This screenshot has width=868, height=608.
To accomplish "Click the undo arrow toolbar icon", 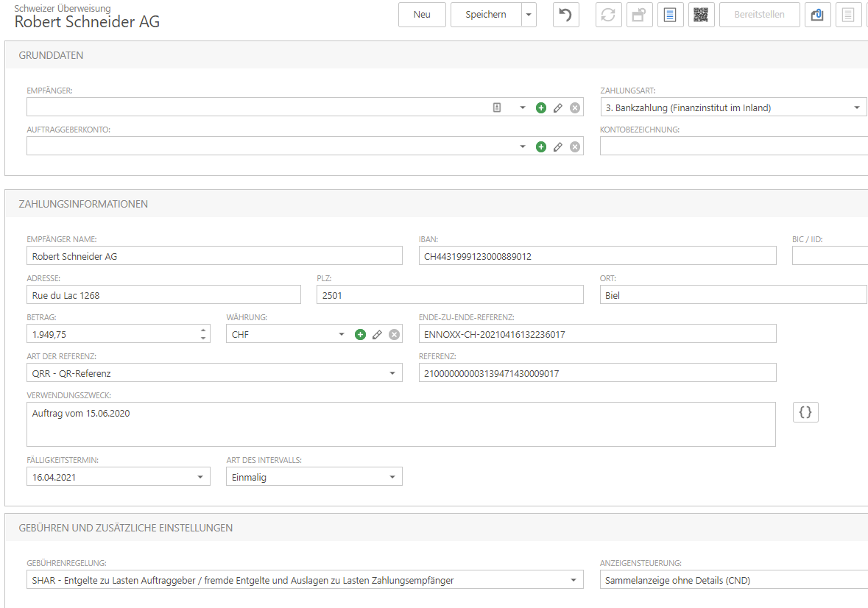I will (x=565, y=15).
